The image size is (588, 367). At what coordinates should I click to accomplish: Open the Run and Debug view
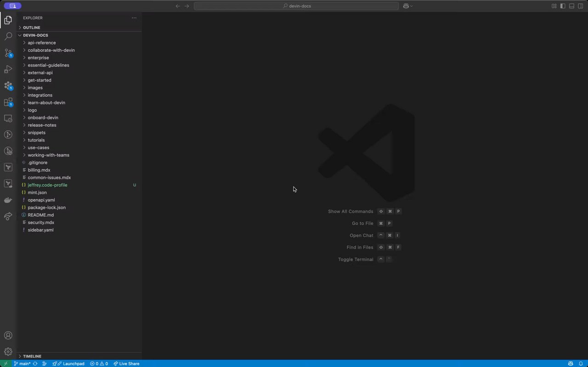click(x=8, y=69)
